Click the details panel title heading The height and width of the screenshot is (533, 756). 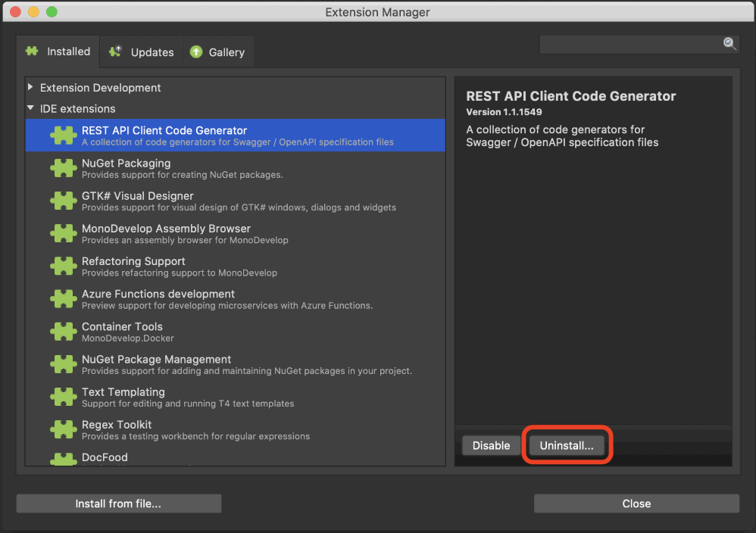571,96
